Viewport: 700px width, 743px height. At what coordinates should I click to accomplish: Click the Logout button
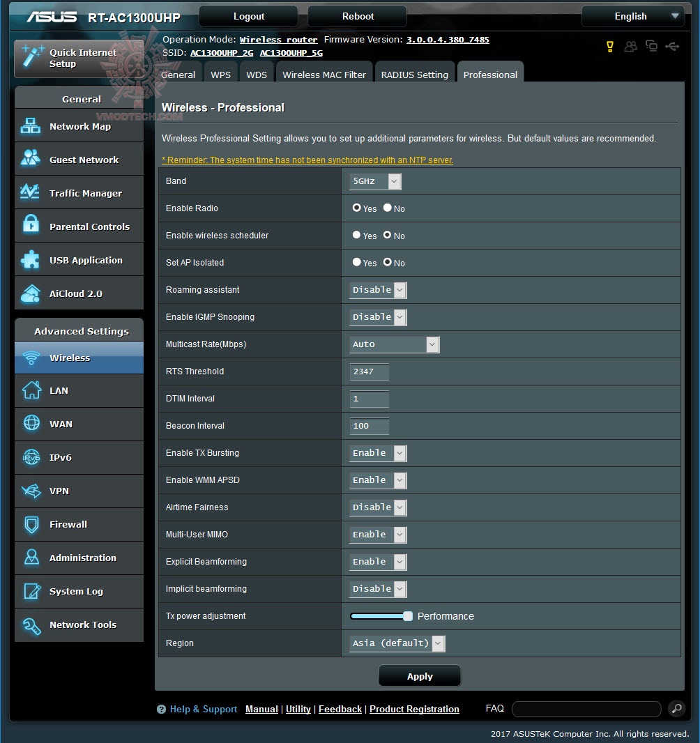pyautogui.click(x=248, y=16)
